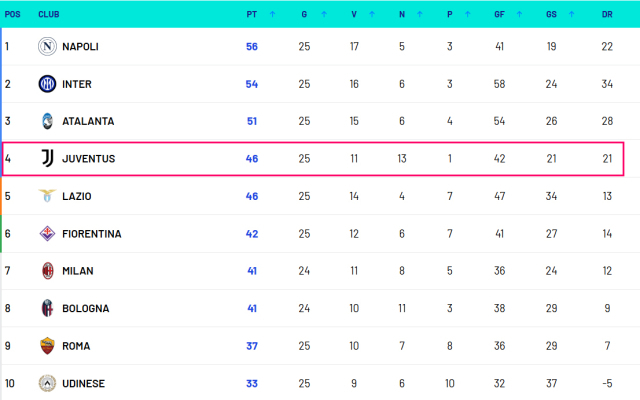Screen dimensions: 640x400
Task: Sort table by PT column arrow
Action: point(273,14)
